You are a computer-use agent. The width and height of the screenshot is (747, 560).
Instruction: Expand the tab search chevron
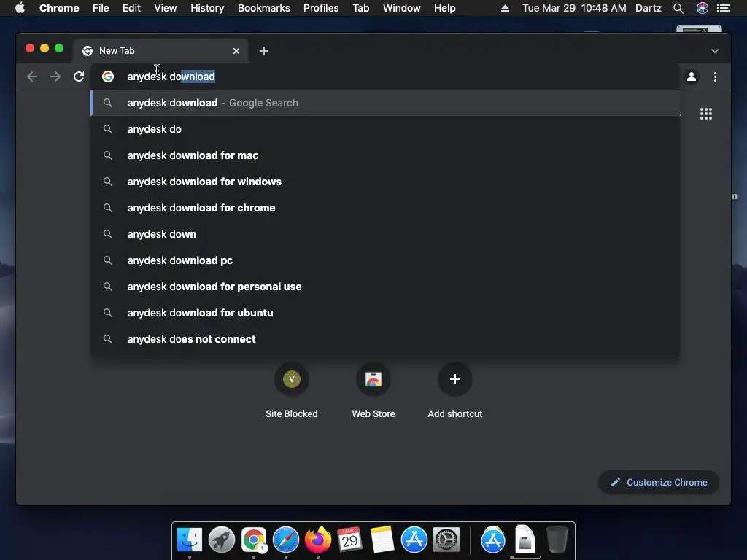715,51
